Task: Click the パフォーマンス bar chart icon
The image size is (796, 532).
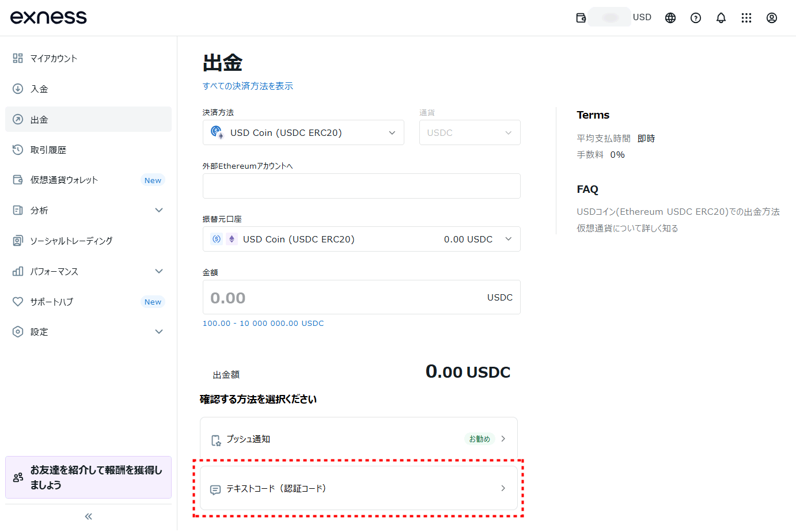Action: tap(18, 271)
